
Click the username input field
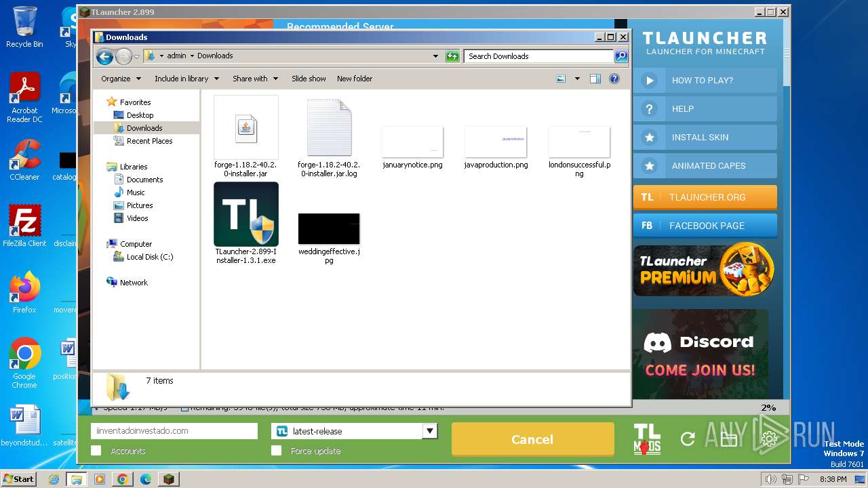coord(174,431)
